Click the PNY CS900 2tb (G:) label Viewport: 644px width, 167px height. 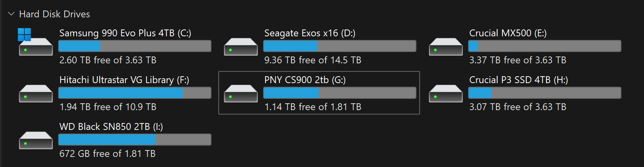(305, 80)
